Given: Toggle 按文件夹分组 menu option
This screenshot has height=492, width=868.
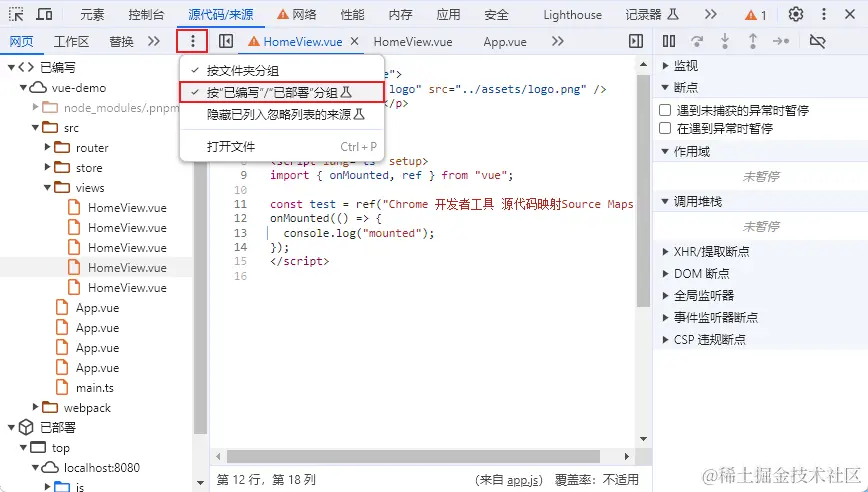Looking at the screenshot, I should point(282,70).
